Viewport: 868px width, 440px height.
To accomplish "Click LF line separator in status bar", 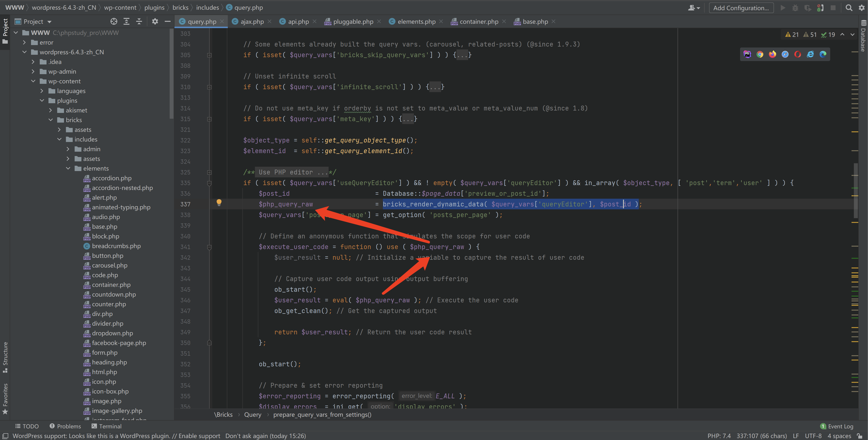I will click(796, 436).
